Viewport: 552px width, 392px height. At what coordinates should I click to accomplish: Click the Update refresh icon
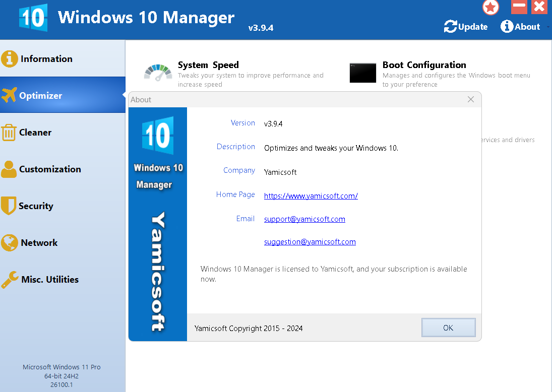(450, 26)
